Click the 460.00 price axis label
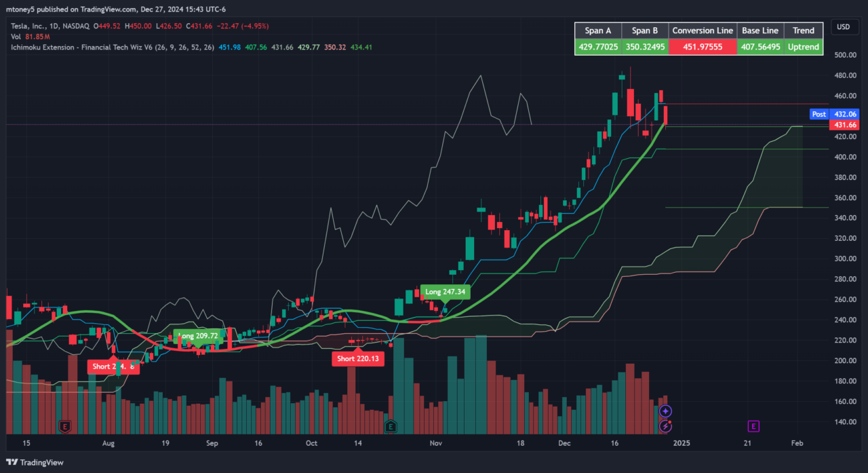This screenshot has width=868, height=473. 845,96
